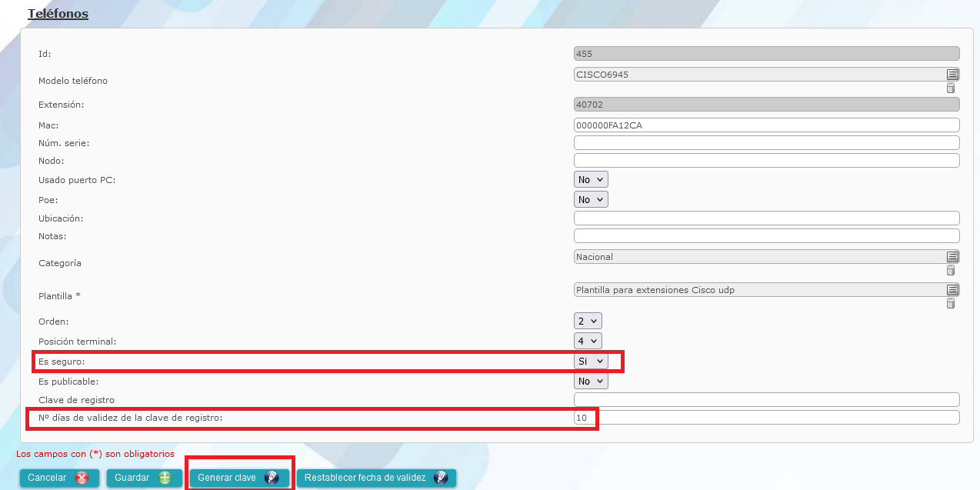
Task: Open the Modelo teléfono list icon
Action: (952, 75)
